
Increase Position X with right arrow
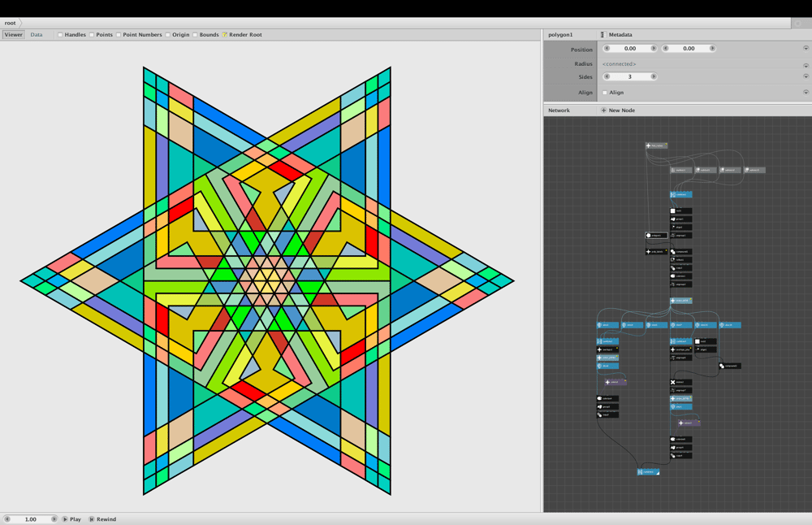click(654, 48)
